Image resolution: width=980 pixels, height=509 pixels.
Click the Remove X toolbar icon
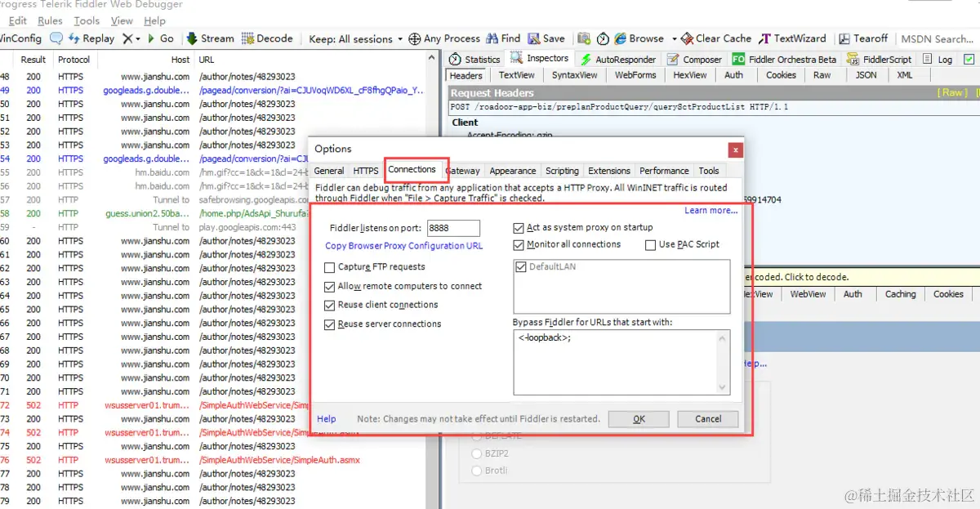127,38
